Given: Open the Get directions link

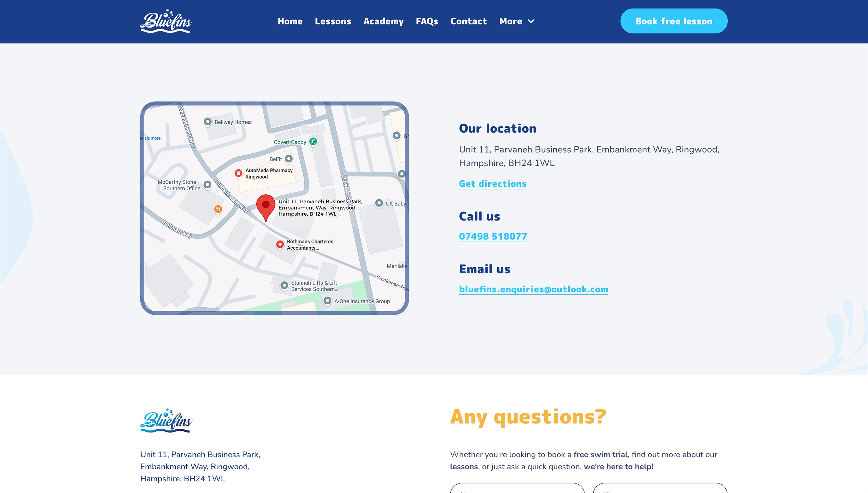Looking at the screenshot, I should pos(492,184).
